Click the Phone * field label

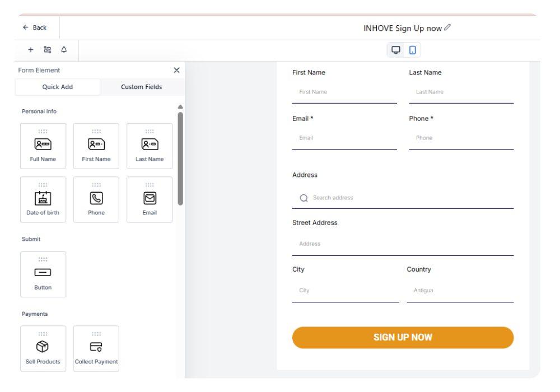click(421, 119)
